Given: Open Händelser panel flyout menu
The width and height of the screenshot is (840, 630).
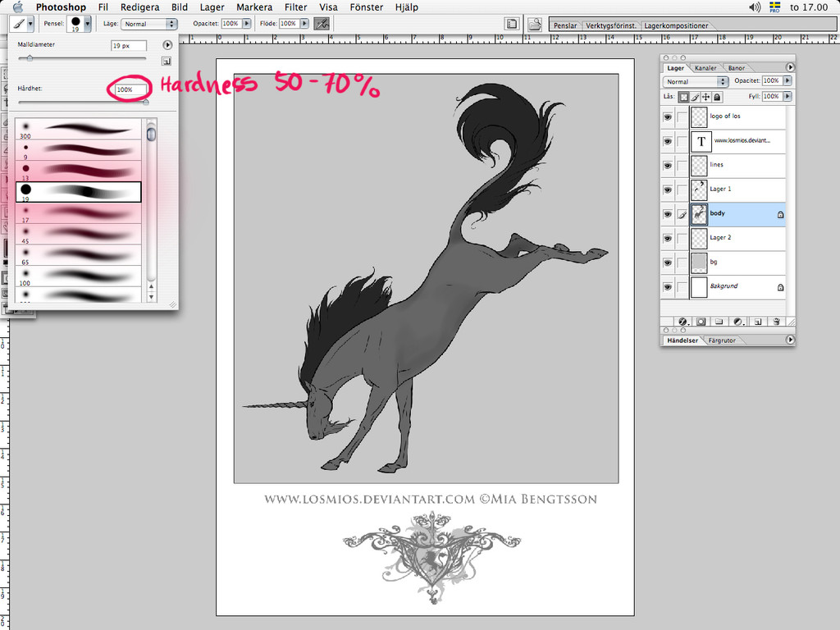Looking at the screenshot, I should 790,340.
